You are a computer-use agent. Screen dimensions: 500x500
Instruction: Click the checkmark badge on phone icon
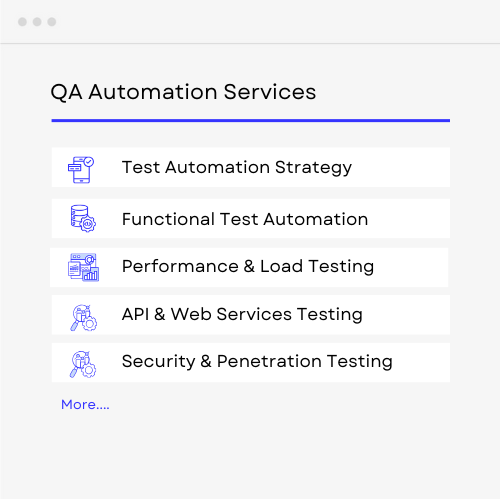[89, 162]
